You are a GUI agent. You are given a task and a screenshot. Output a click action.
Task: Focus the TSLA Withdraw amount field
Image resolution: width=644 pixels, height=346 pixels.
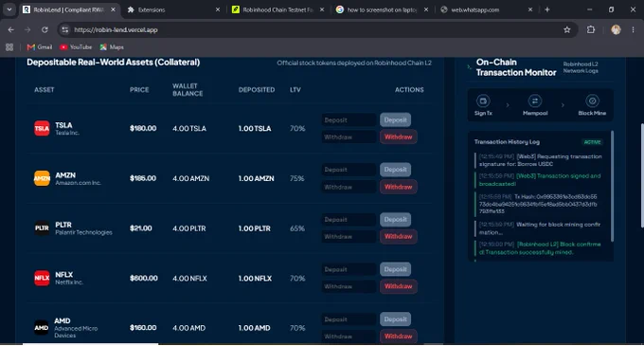point(349,137)
